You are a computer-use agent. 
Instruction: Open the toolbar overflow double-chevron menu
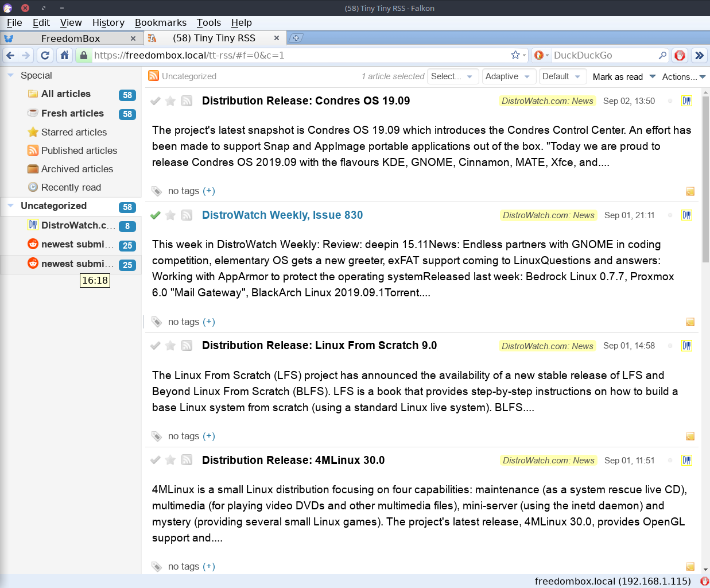coord(699,56)
